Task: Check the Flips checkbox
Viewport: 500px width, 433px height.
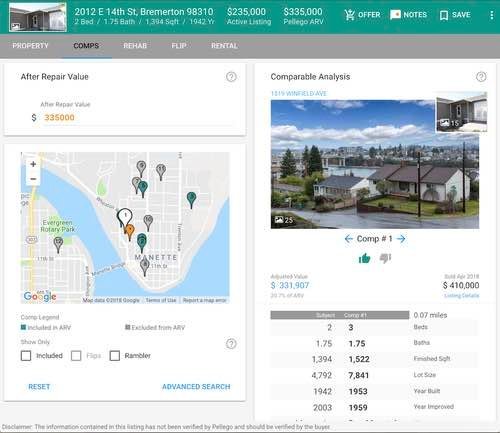Action: pos(76,356)
